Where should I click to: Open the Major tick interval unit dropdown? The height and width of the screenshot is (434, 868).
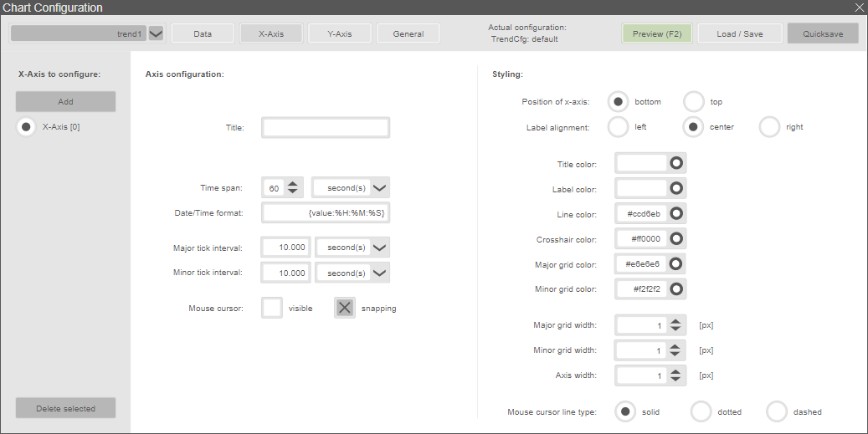click(x=379, y=248)
